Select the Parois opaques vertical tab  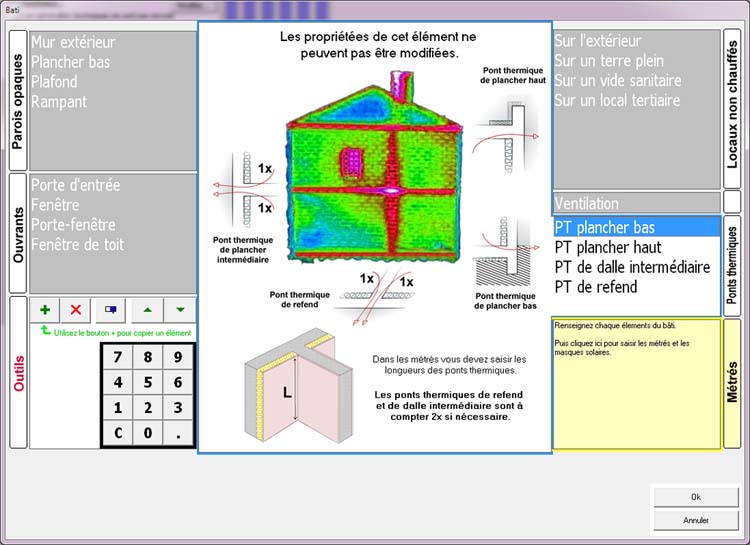[18, 100]
